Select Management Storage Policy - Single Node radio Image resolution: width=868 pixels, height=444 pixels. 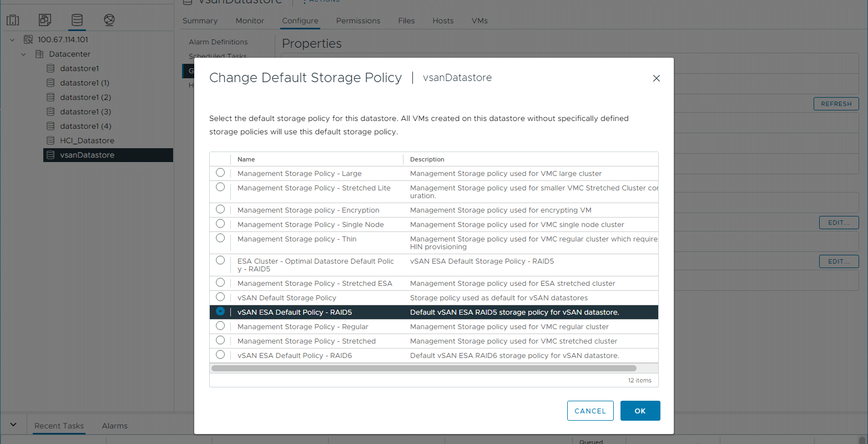pyautogui.click(x=220, y=224)
